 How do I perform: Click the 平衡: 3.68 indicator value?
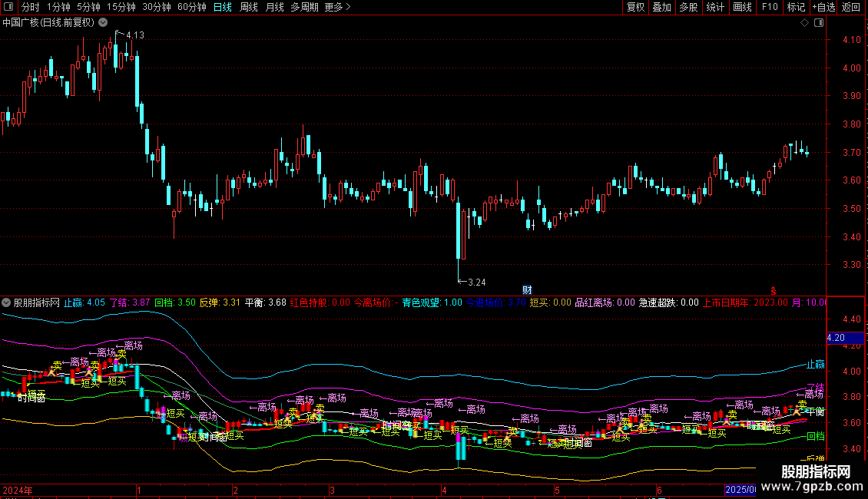tap(266, 302)
